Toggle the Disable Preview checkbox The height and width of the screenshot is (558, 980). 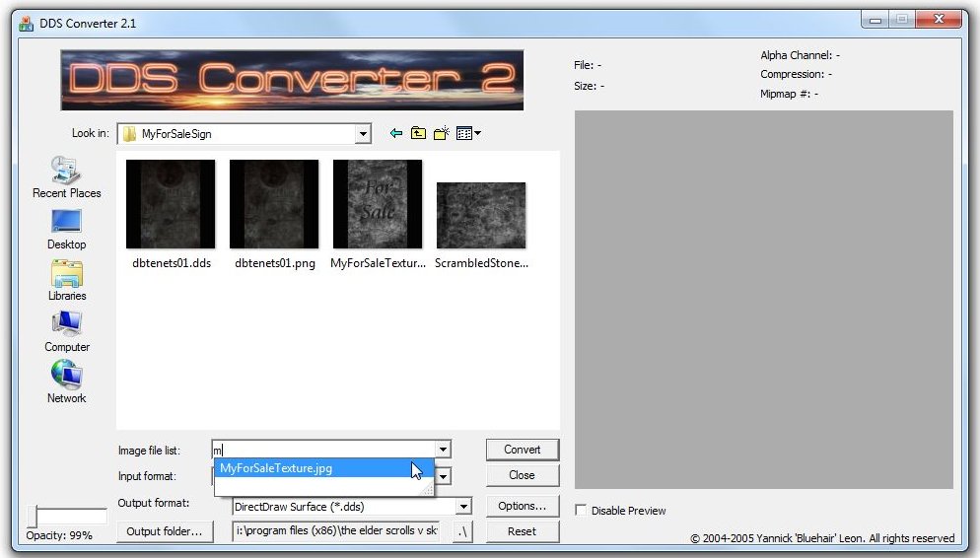pos(581,510)
